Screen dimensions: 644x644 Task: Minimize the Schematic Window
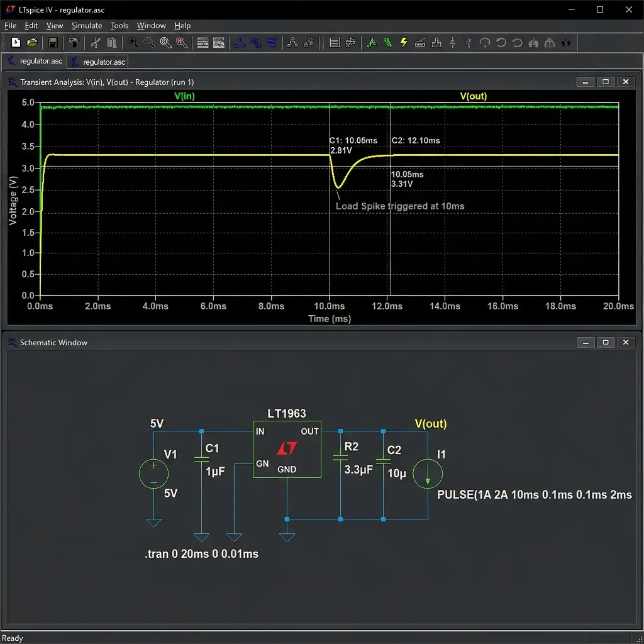tap(586, 342)
